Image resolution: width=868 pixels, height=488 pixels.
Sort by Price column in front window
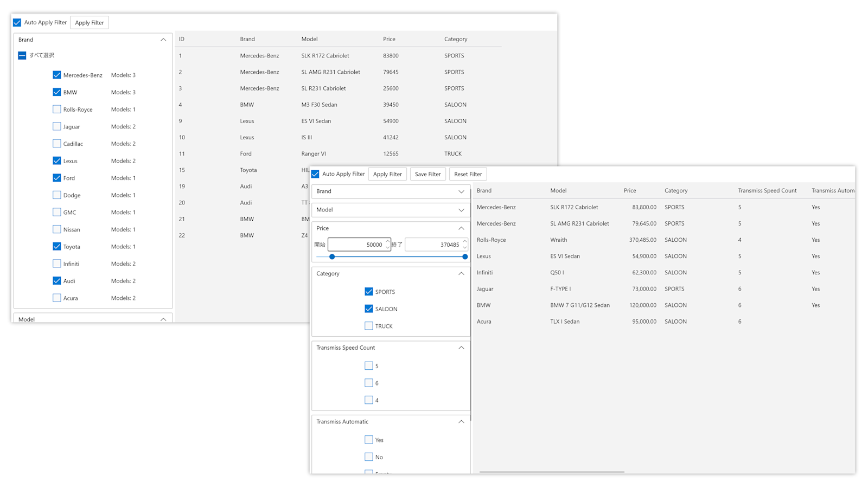point(630,190)
